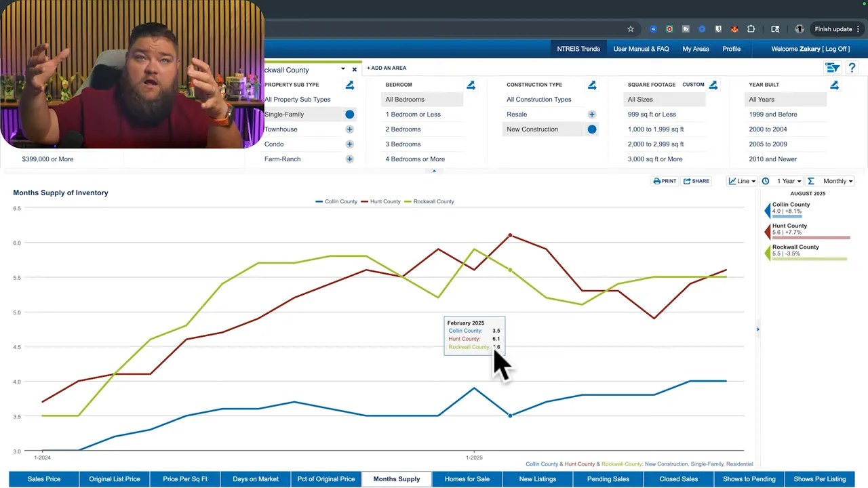Click the filter funnel icon near help
This screenshot has height=488, width=868.
(x=832, y=68)
